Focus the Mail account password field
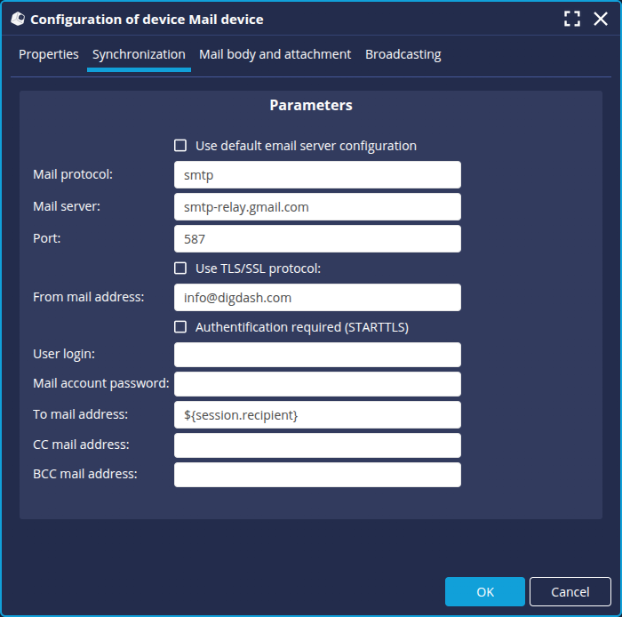The image size is (622, 617). 317,384
